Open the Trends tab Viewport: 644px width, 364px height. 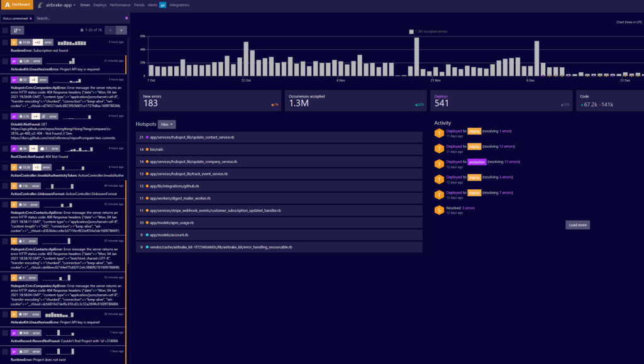[139, 5]
